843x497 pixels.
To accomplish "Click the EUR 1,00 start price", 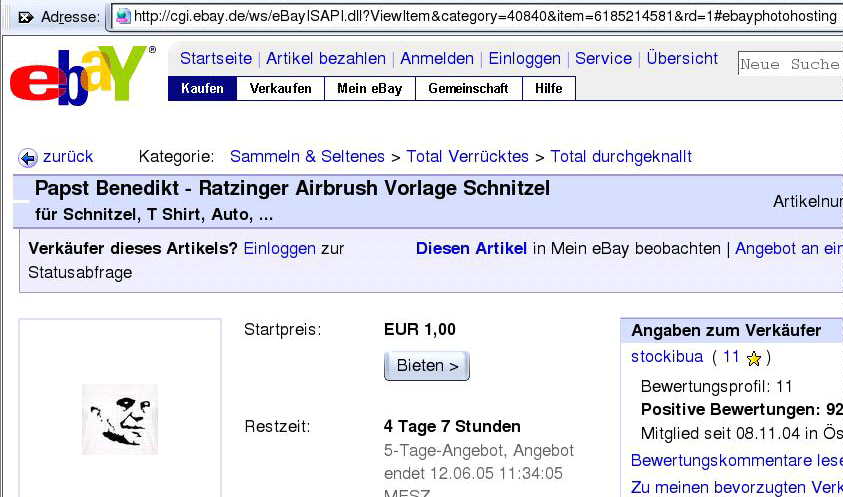I will pyautogui.click(x=419, y=329).
